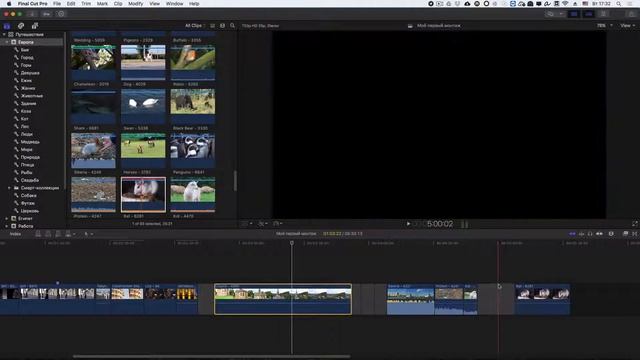Show or hide the Timeline panel button

(x=589, y=14)
